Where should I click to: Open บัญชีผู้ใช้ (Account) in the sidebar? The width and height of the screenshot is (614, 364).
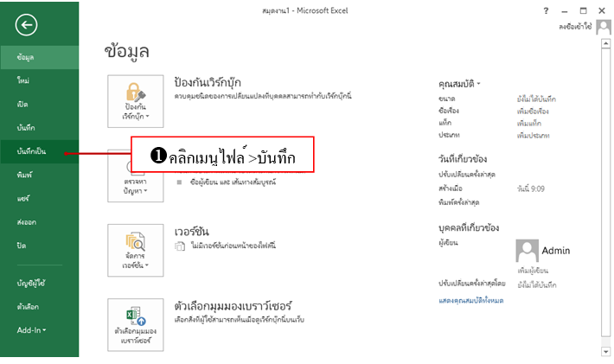click(x=39, y=283)
